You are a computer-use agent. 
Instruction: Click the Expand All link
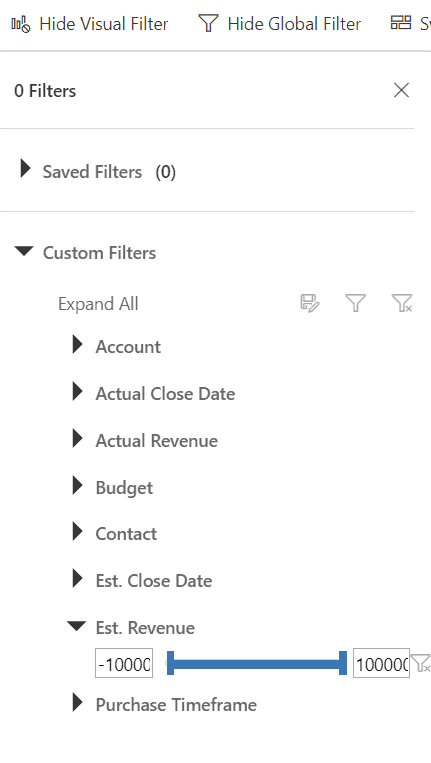(98, 304)
